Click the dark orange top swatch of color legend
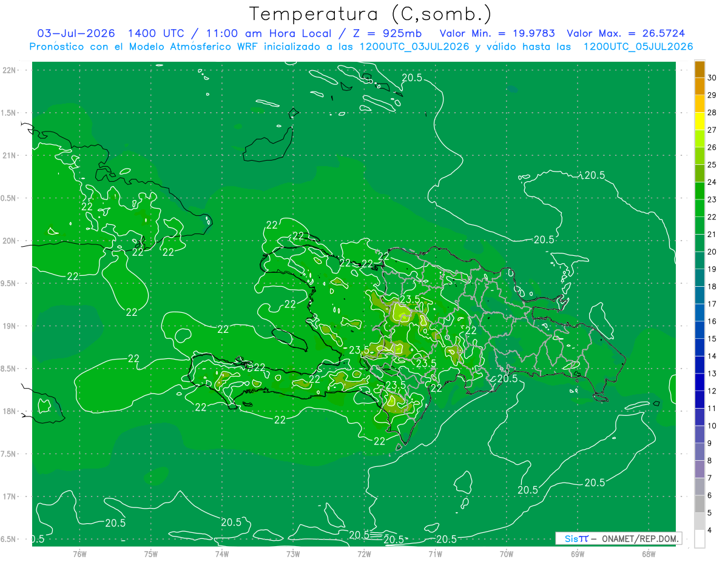Screen dimensions: 728x562 (699, 69)
